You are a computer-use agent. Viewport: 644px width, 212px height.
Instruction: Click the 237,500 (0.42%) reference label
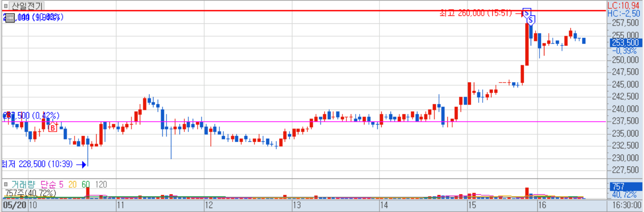(31, 115)
